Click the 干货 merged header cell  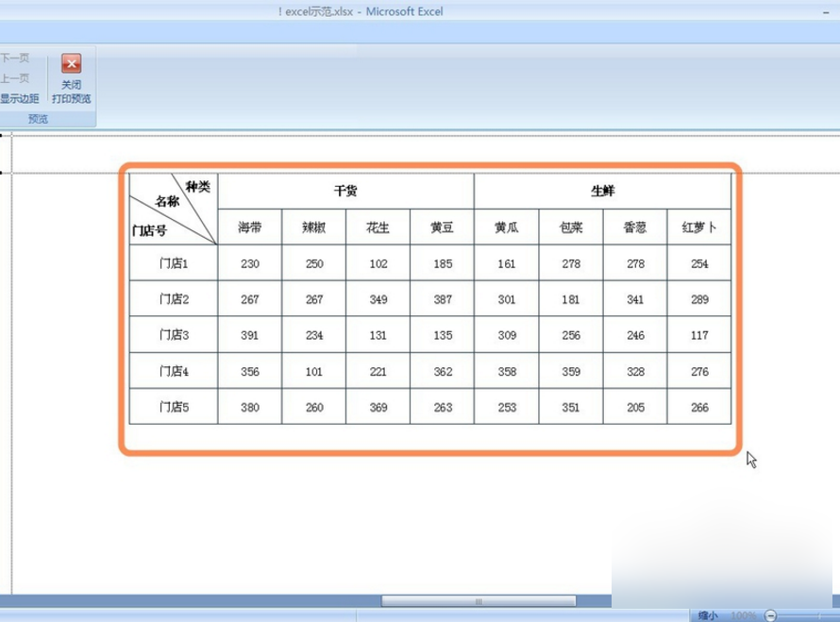click(x=346, y=191)
